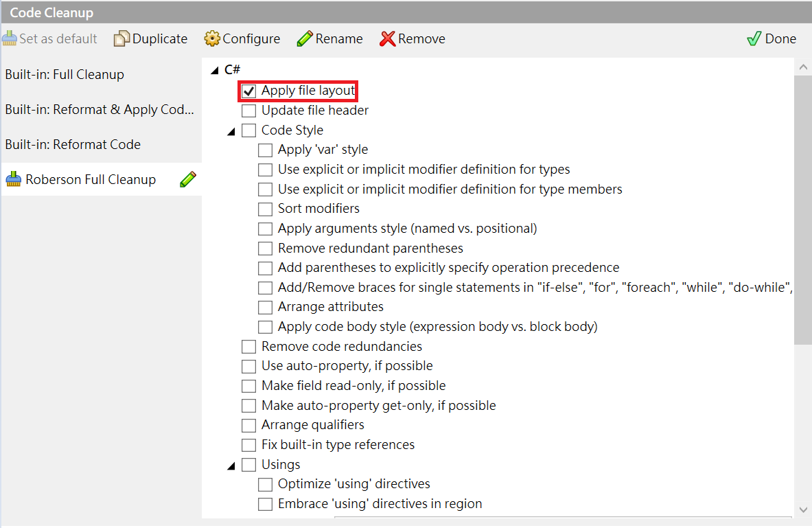Image resolution: width=812 pixels, height=528 pixels.
Task: Collapse the Usings group arrow
Action: coord(231,466)
